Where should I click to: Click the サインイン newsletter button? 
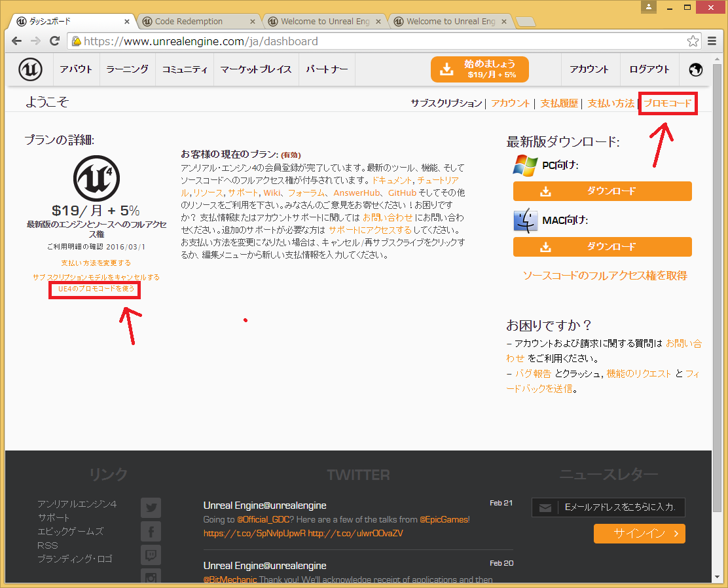(640, 534)
